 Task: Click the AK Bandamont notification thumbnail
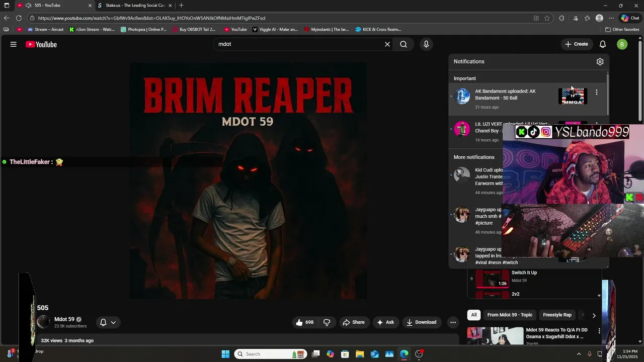tap(573, 96)
